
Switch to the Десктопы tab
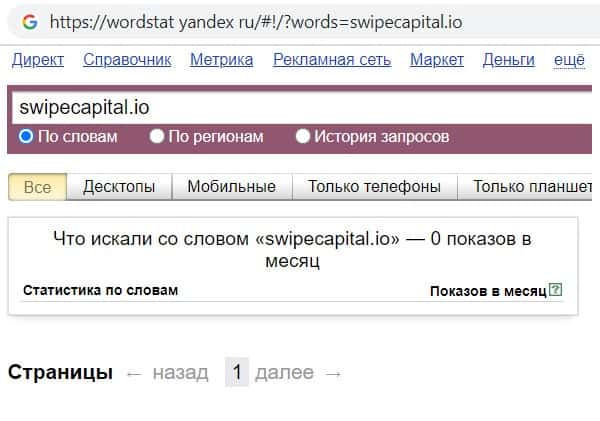pyautogui.click(x=119, y=187)
